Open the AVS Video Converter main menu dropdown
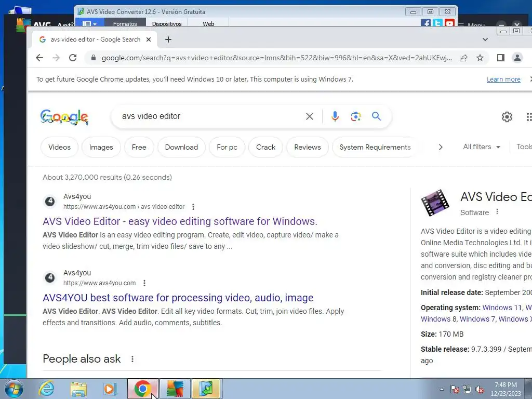The width and height of the screenshot is (532, 399). (89, 23)
